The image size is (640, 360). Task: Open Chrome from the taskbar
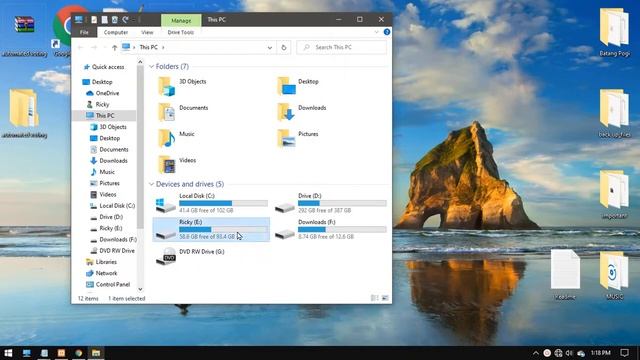[78, 353]
